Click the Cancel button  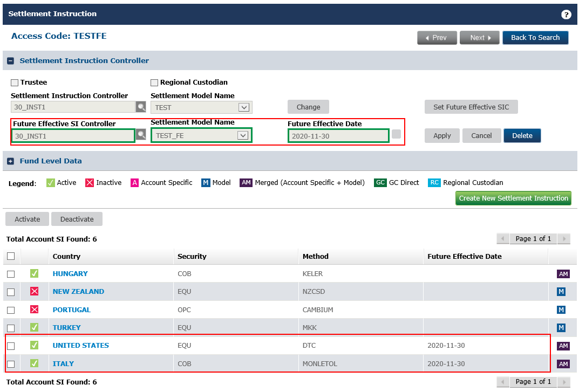click(x=481, y=135)
